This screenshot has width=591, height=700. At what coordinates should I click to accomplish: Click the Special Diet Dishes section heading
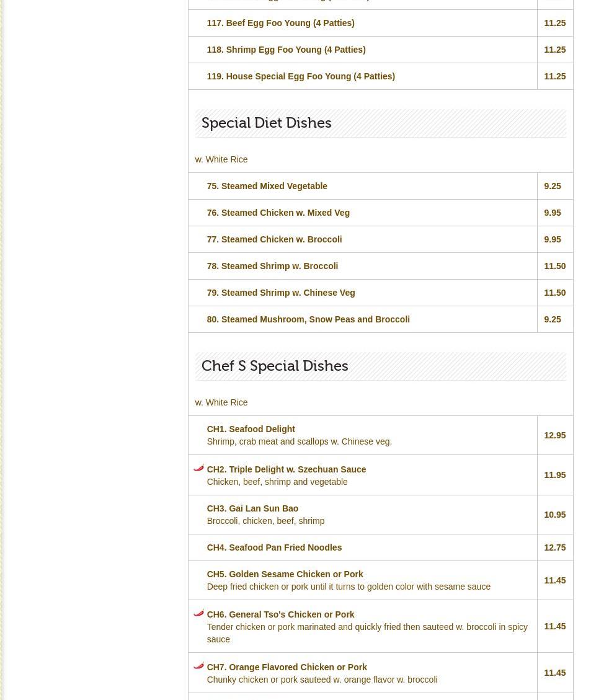266,123
